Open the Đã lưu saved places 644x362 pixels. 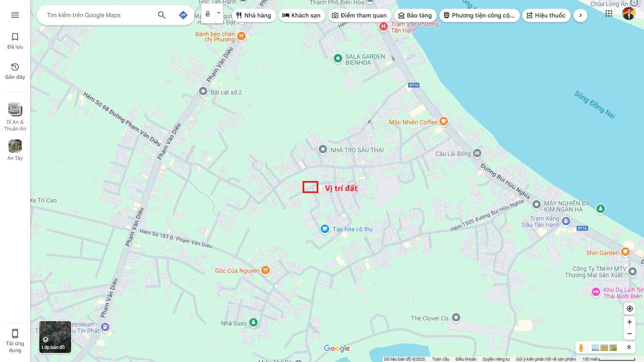(15, 41)
